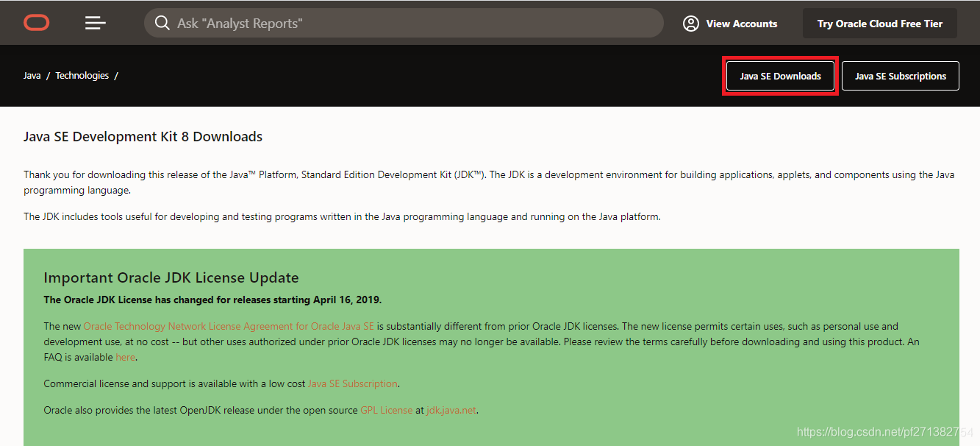The image size is (980, 446).
Task: Go to Java breadcrumb link
Action: [x=32, y=76]
